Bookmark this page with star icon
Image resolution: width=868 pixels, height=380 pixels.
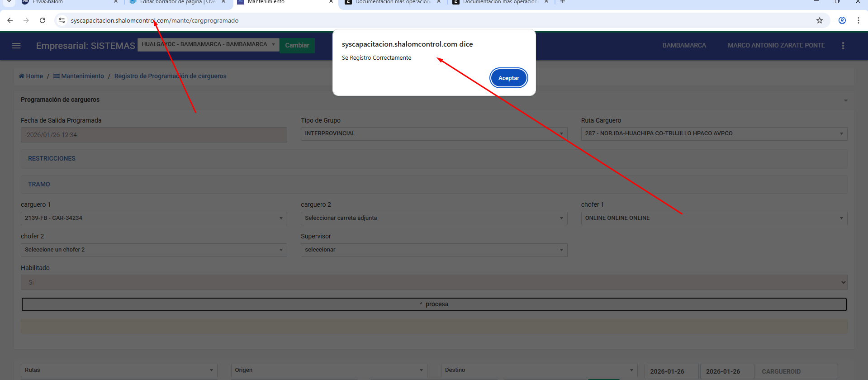coord(819,20)
